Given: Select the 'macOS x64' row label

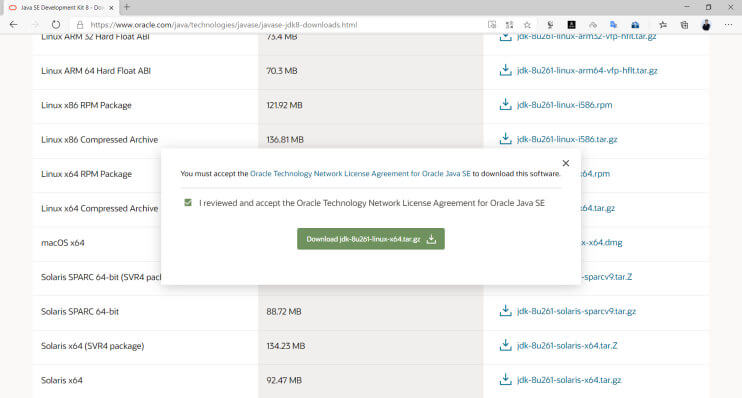Looking at the screenshot, I should pyautogui.click(x=62, y=243).
